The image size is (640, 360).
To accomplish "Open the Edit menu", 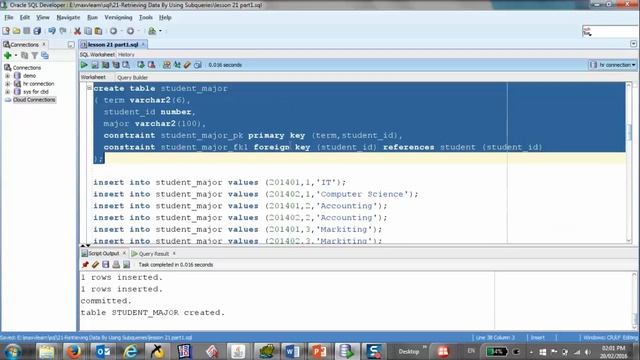I will 25,18.
